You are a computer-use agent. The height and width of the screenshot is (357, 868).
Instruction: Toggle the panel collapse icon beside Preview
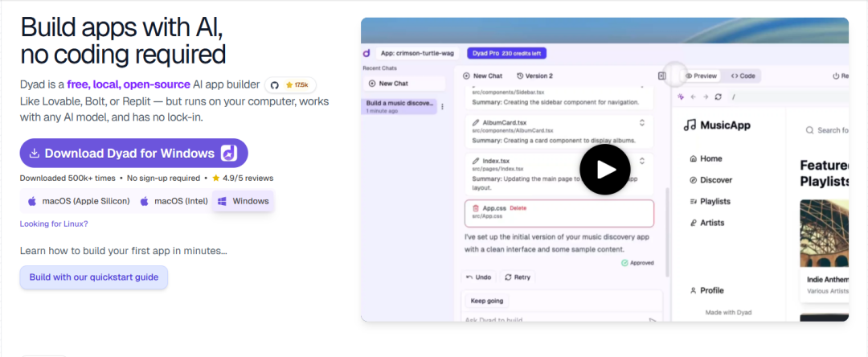(662, 76)
